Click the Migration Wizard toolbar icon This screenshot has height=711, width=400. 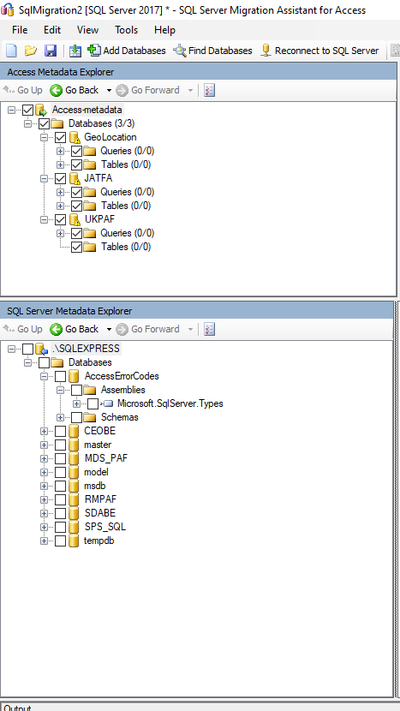click(75, 51)
